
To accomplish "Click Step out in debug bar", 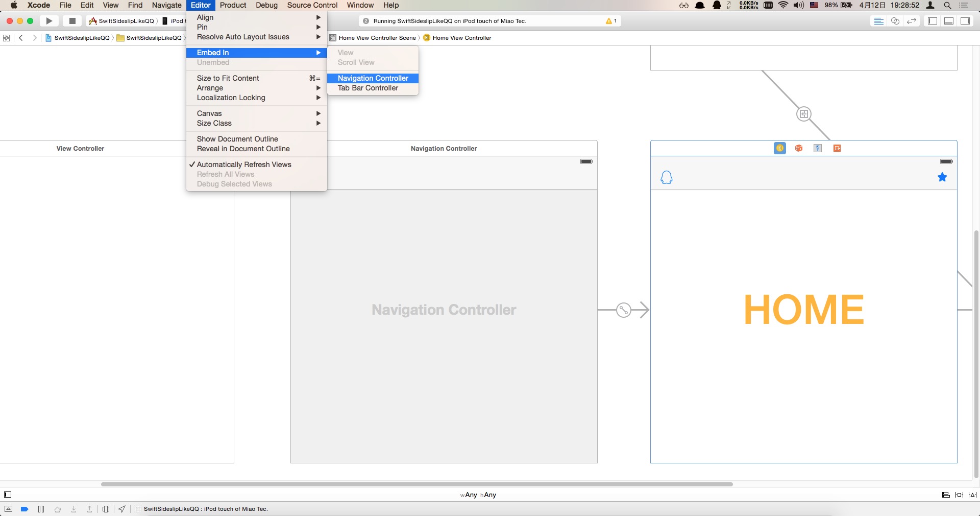I will [x=89, y=509].
